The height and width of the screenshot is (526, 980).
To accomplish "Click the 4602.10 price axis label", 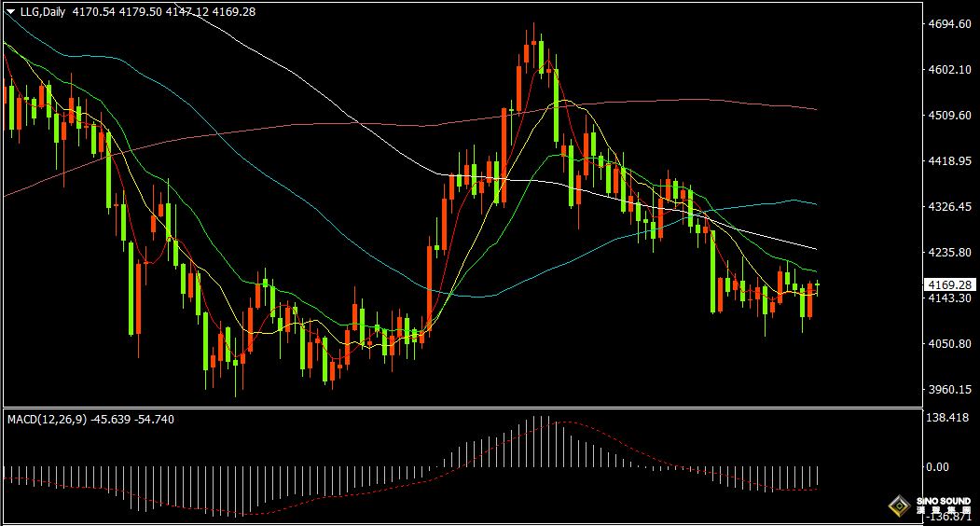I will pos(950,69).
